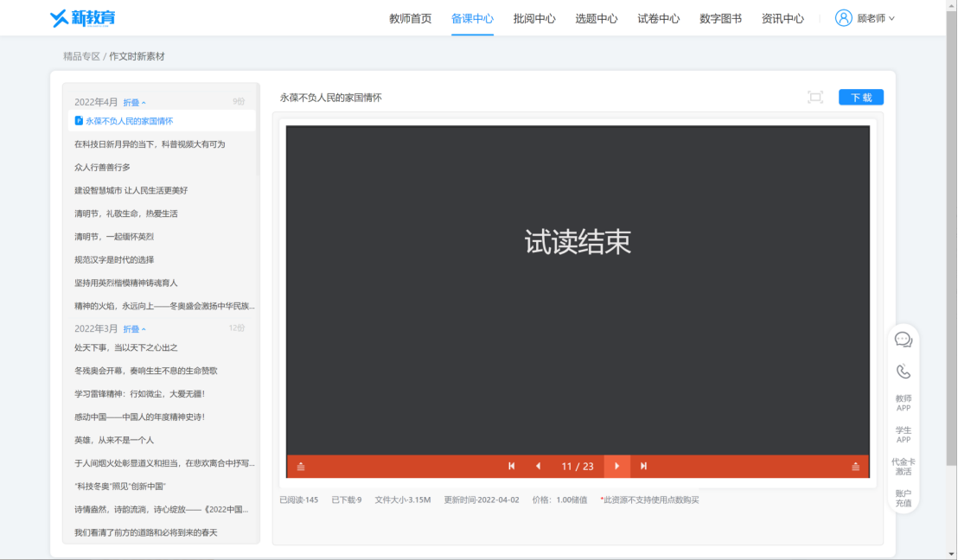Open 学生APP in side panel
The image size is (958, 560).
pyautogui.click(x=903, y=435)
